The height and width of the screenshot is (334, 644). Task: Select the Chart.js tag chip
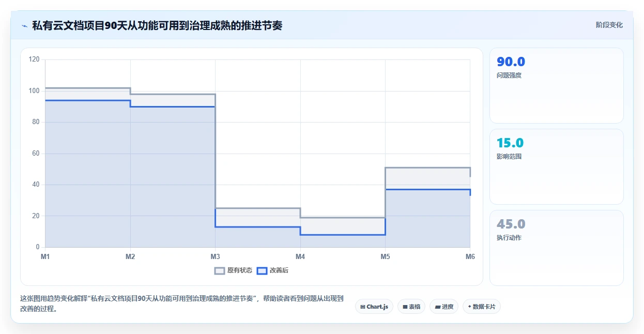coord(374,307)
